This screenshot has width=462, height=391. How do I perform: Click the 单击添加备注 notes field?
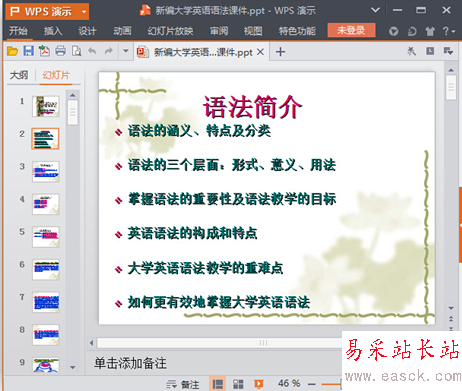point(130,363)
